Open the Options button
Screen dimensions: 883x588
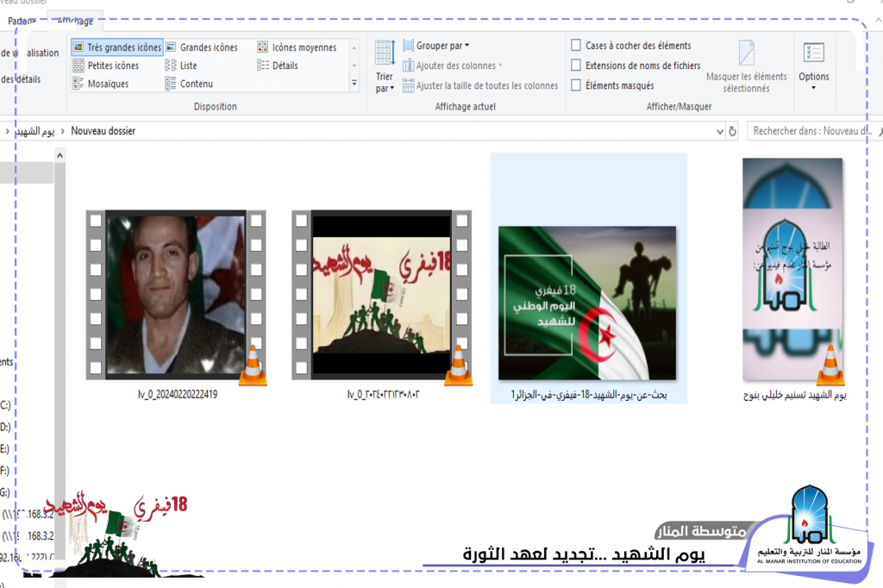click(814, 66)
